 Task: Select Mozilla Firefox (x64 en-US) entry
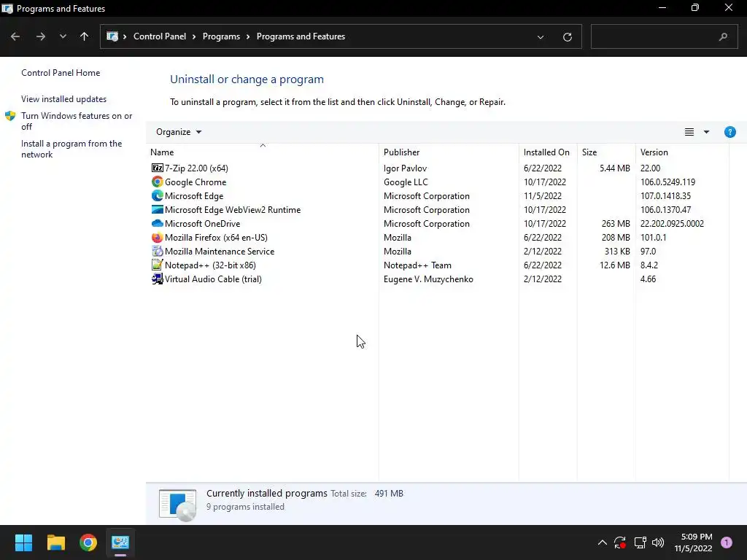(x=216, y=237)
